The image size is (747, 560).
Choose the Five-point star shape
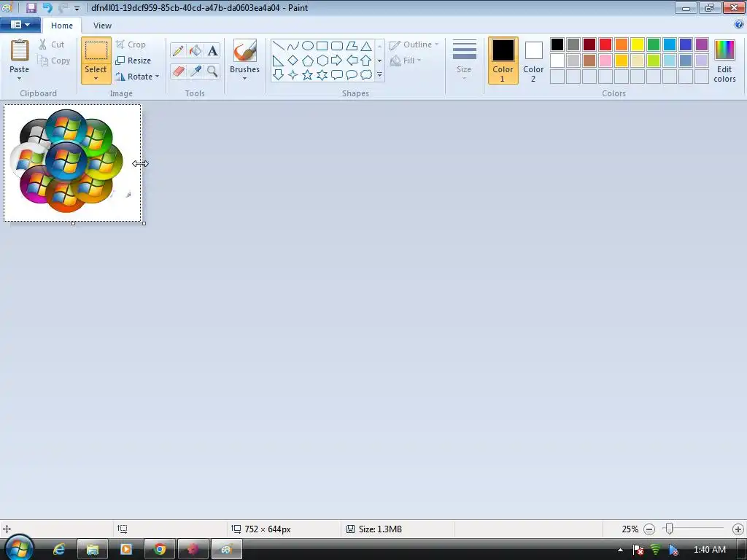click(x=308, y=75)
